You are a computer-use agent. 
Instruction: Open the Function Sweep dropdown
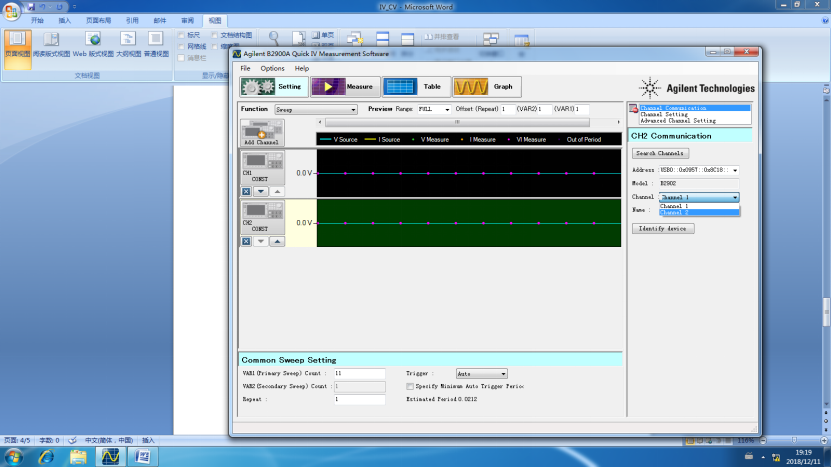tap(316, 109)
